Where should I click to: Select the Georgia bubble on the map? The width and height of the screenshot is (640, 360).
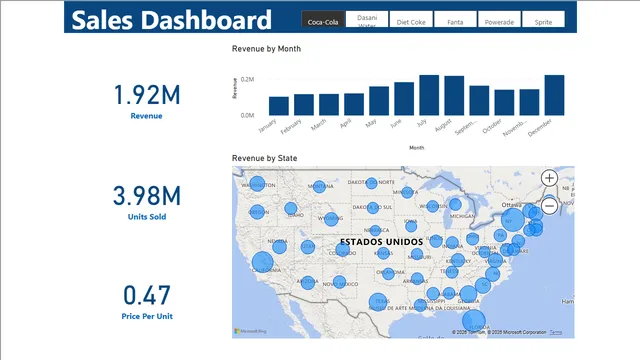pos(469,294)
